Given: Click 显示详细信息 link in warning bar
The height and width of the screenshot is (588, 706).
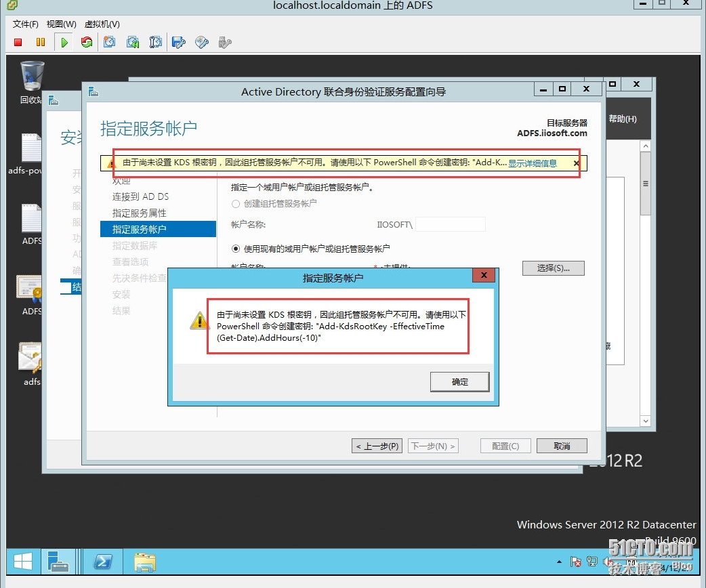Looking at the screenshot, I should pos(532,163).
